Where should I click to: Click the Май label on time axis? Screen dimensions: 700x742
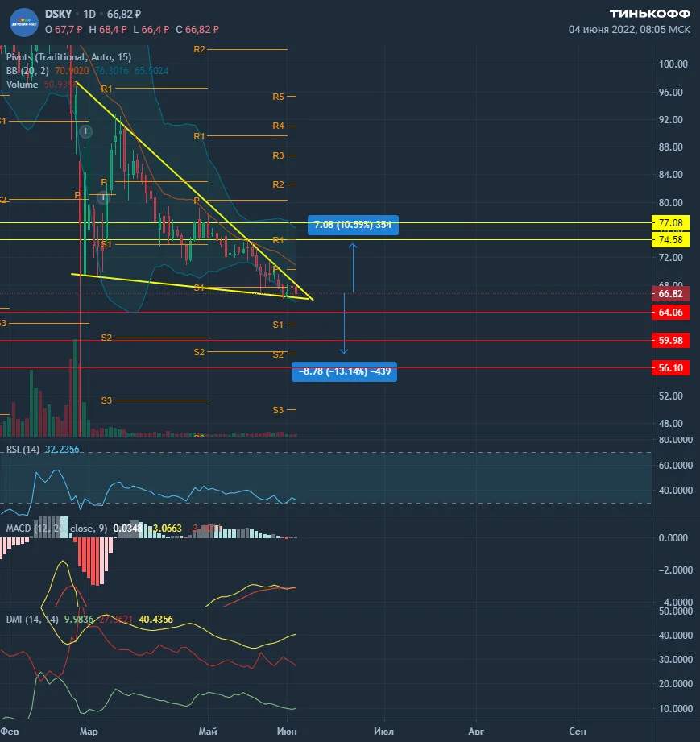208,731
